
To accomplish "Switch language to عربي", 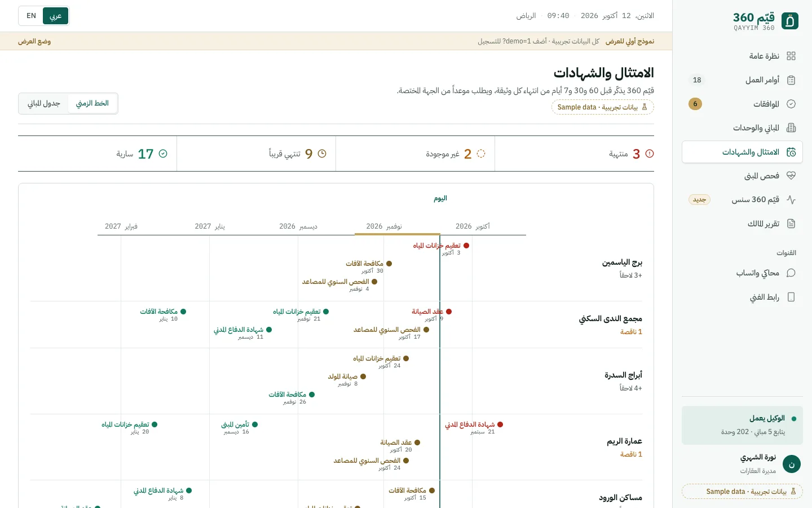I will pyautogui.click(x=55, y=16).
